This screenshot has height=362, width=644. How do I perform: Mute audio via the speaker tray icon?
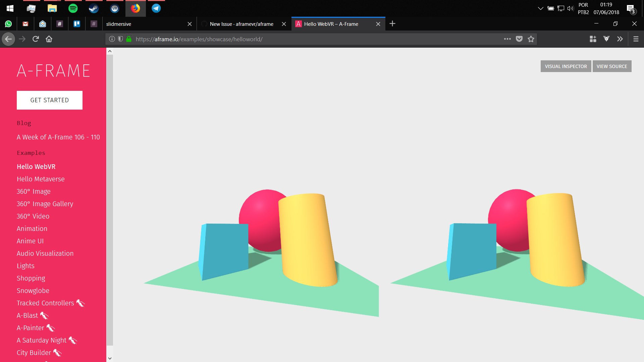(x=570, y=8)
